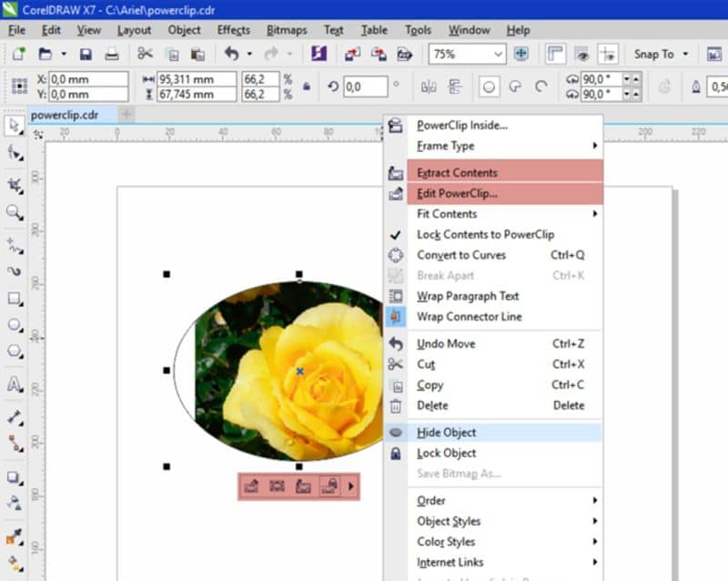The width and height of the screenshot is (728, 581).
Task: Open the Object menu
Action: pos(185,30)
